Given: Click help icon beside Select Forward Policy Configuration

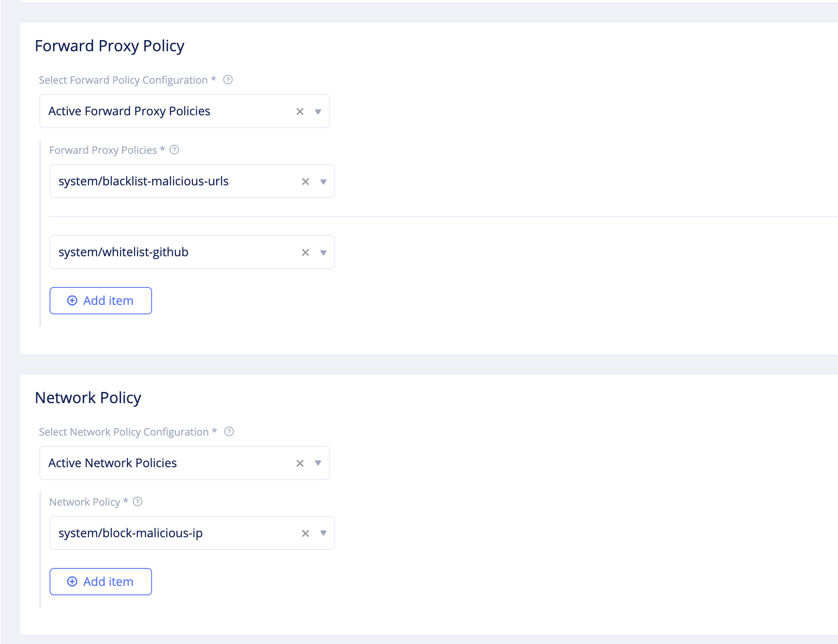Looking at the screenshot, I should pos(228,80).
